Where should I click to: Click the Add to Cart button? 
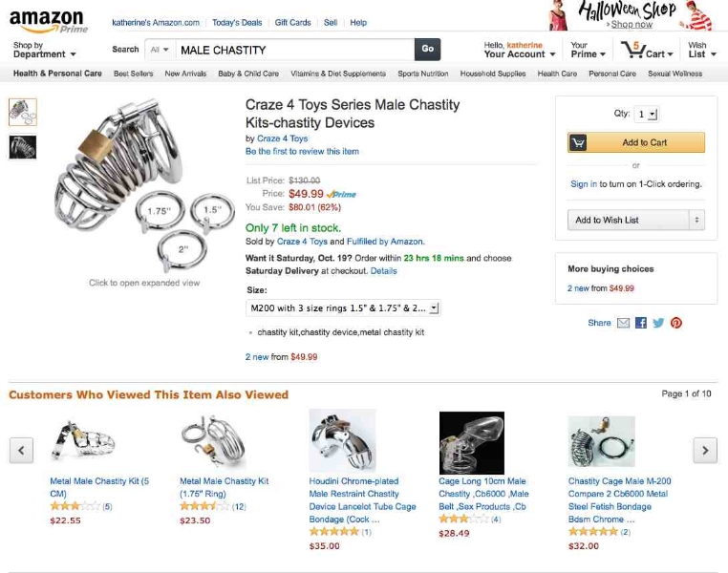[636, 142]
